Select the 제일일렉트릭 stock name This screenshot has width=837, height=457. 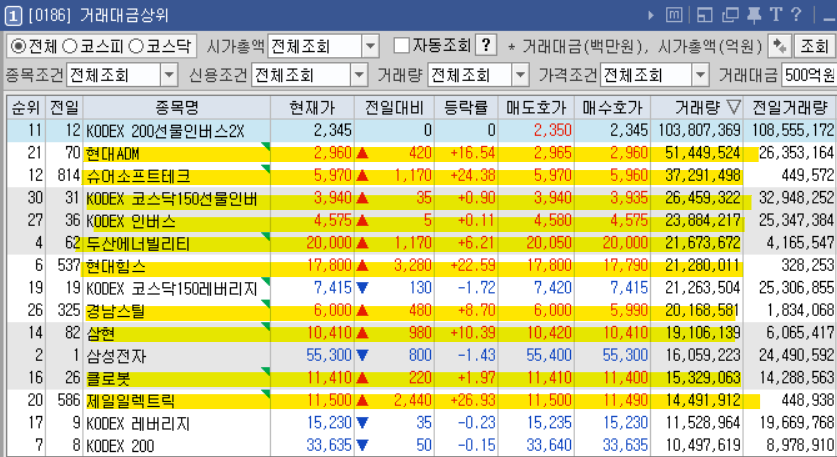130,401
